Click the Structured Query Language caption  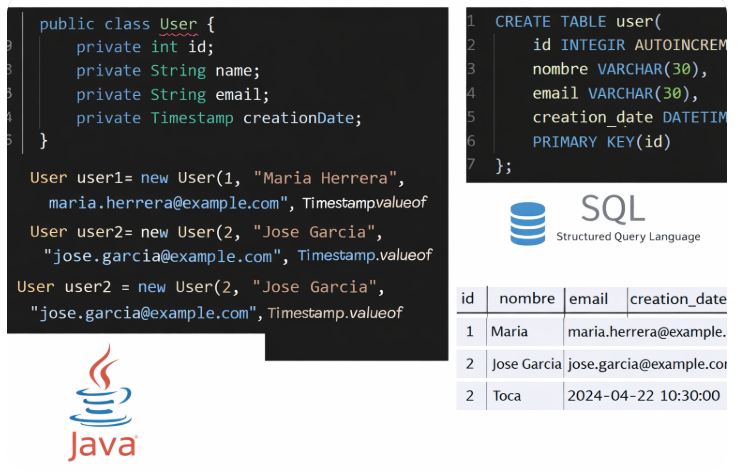pyautogui.click(x=628, y=237)
